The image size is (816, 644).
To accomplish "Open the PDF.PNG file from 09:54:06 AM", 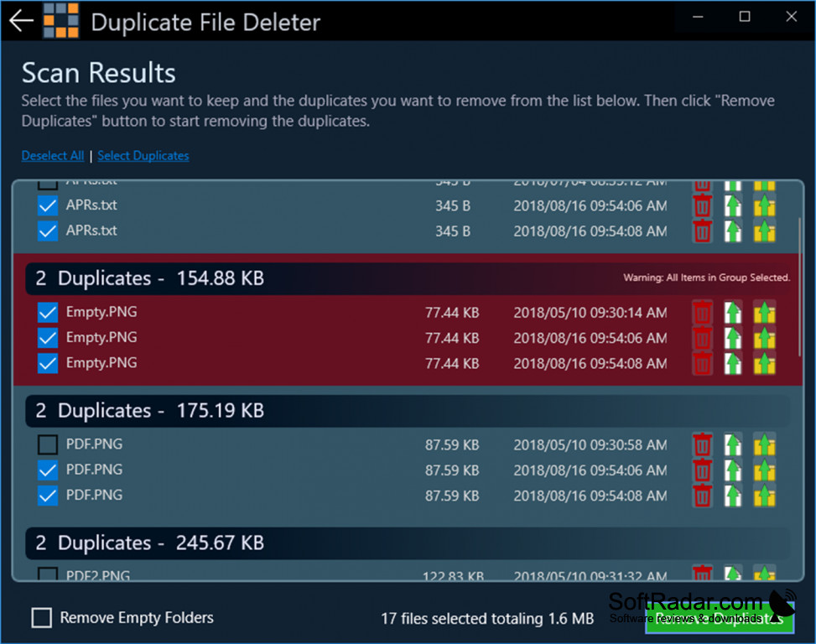I will (x=733, y=470).
